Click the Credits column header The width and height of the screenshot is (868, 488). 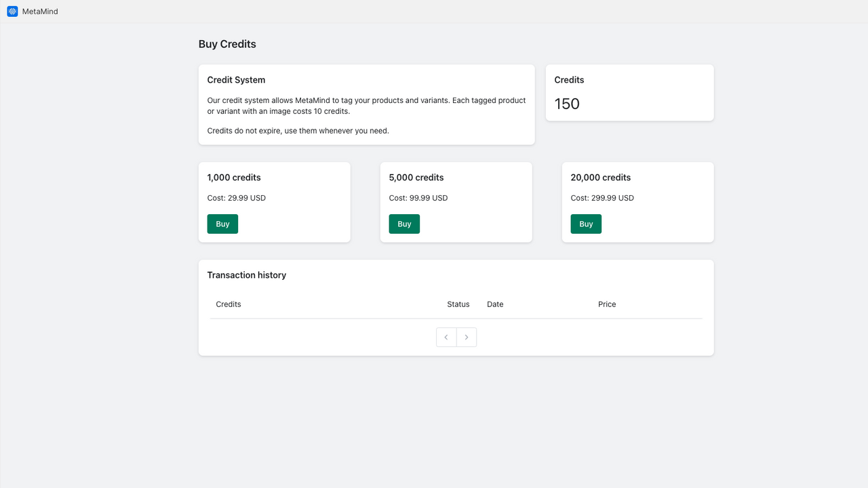click(228, 304)
